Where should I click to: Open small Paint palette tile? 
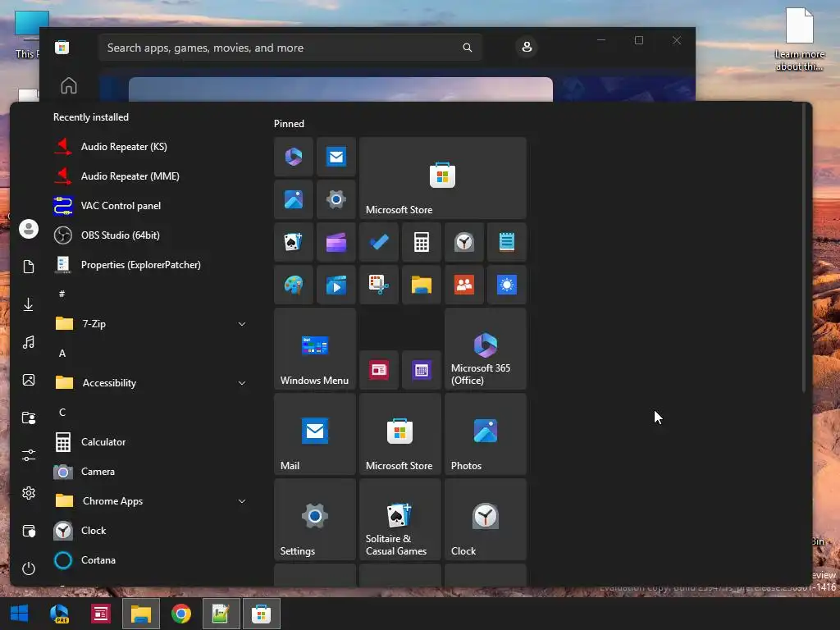tap(294, 285)
